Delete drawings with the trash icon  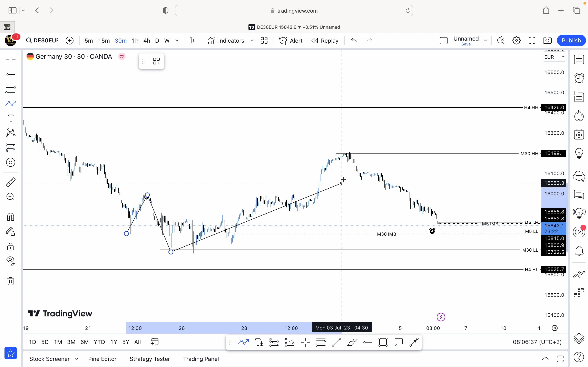[10, 281]
